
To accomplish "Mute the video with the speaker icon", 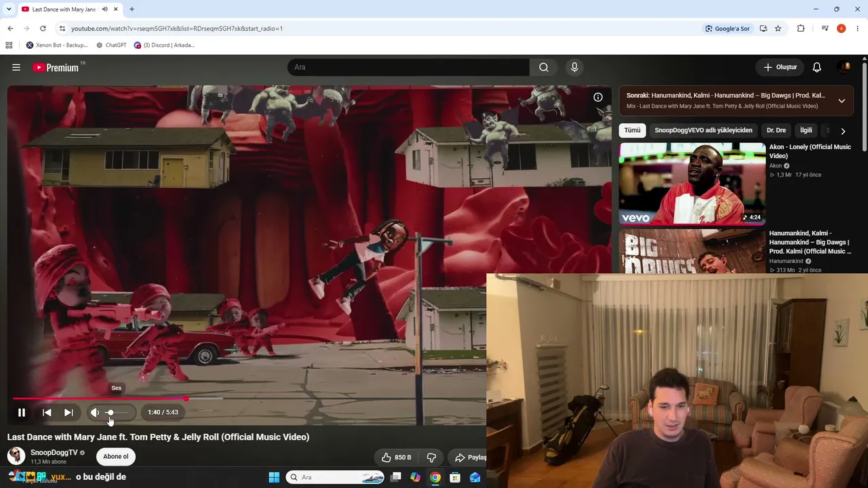I will click(95, 412).
